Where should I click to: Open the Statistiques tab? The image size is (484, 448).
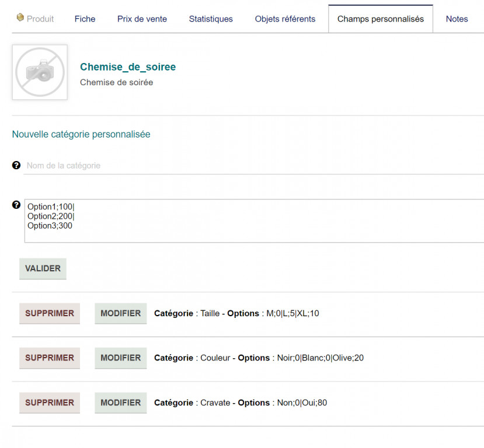(x=211, y=19)
